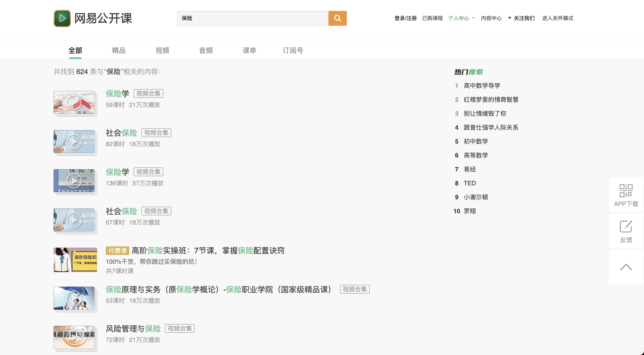Click the NetEase Open Course logo icon
644x355 pixels.
coord(62,18)
